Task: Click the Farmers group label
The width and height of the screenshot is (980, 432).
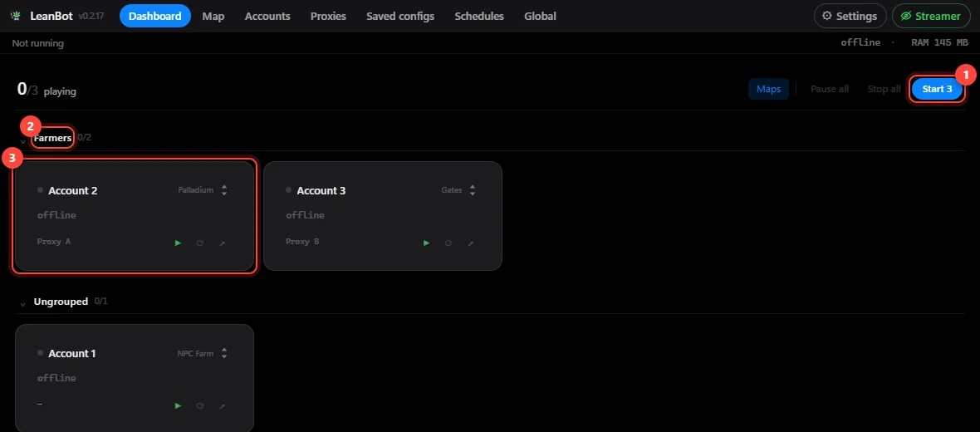Action: point(52,138)
